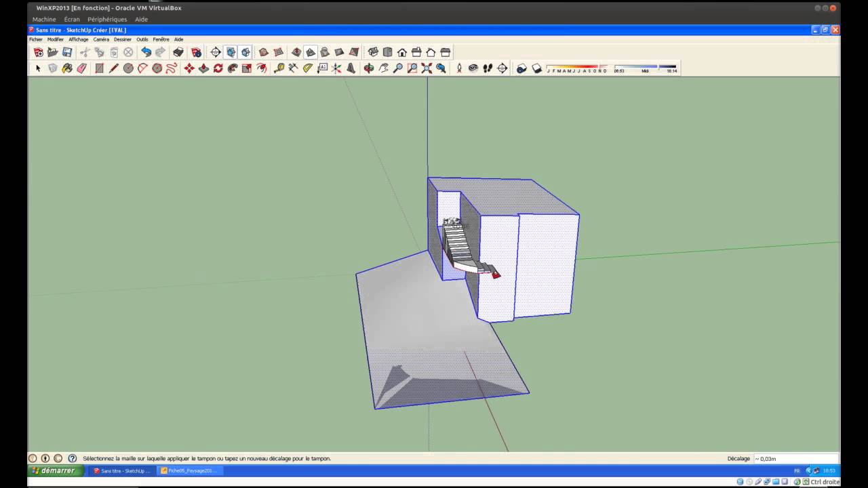Image resolution: width=868 pixels, height=488 pixels.
Task: Select the Eraser tool
Action: click(82, 68)
